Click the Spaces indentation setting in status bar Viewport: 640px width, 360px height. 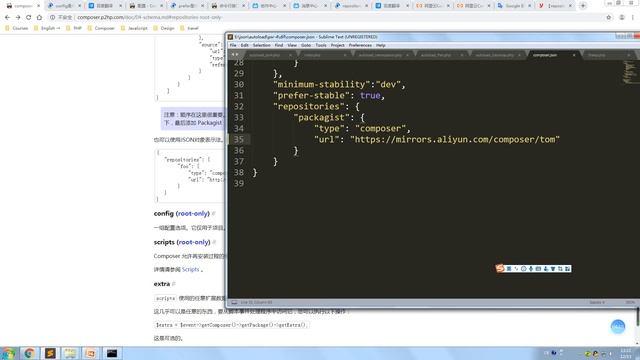pos(597,302)
